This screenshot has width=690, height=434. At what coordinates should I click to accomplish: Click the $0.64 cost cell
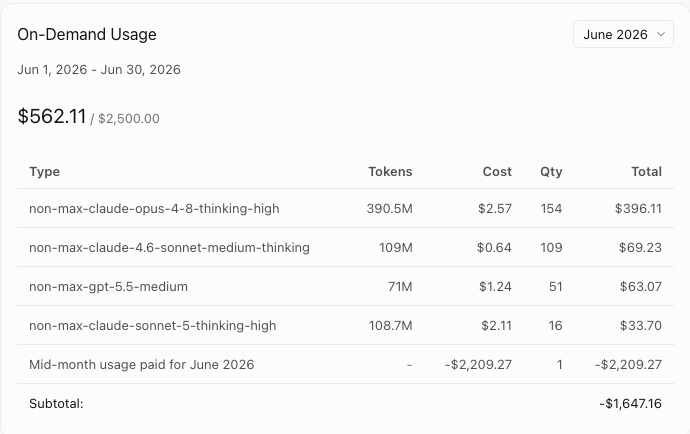pos(494,247)
